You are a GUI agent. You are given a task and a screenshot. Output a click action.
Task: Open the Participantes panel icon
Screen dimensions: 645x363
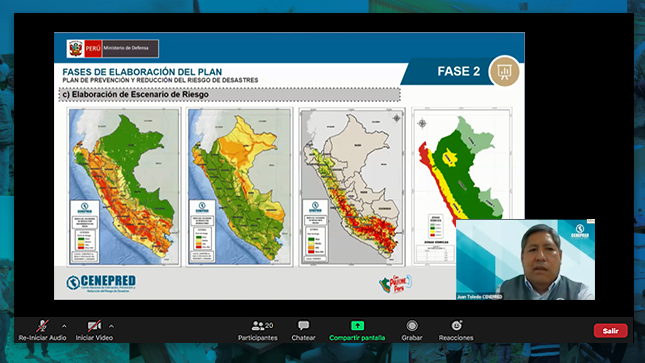pyautogui.click(x=258, y=326)
